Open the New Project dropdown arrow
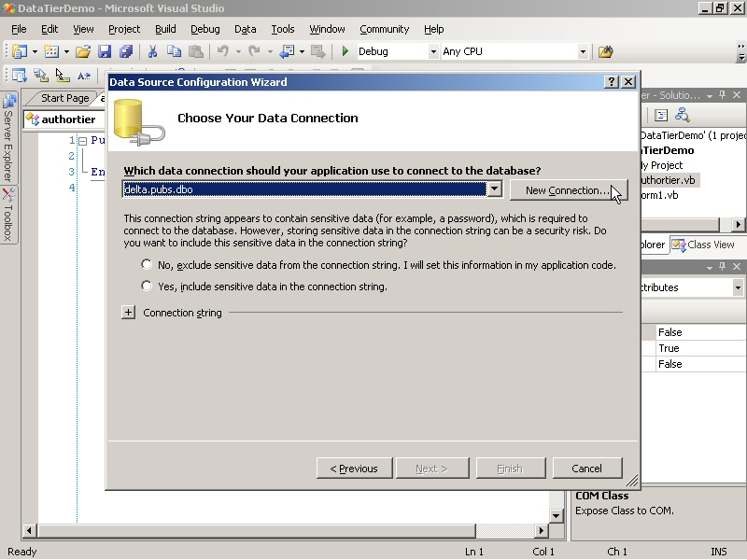The width and height of the screenshot is (747, 560). coord(35,51)
